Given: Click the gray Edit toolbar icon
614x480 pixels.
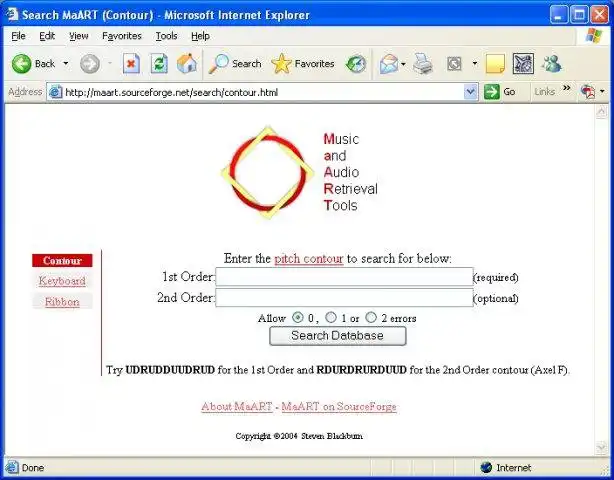Looking at the screenshot, I should 454,64.
